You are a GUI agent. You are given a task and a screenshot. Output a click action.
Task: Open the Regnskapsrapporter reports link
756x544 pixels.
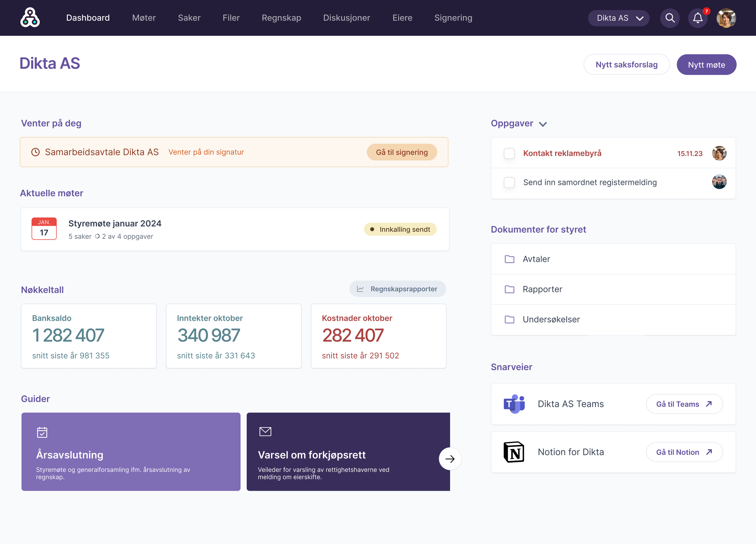click(x=398, y=289)
